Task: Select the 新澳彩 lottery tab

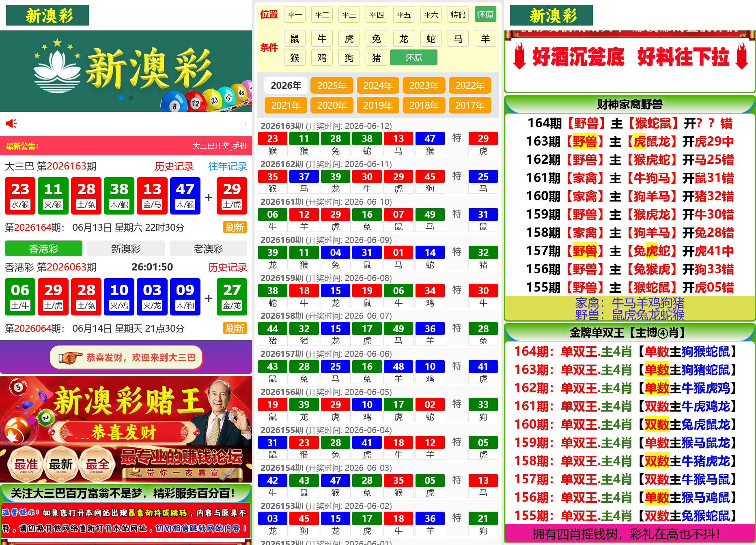Action: coord(126,249)
